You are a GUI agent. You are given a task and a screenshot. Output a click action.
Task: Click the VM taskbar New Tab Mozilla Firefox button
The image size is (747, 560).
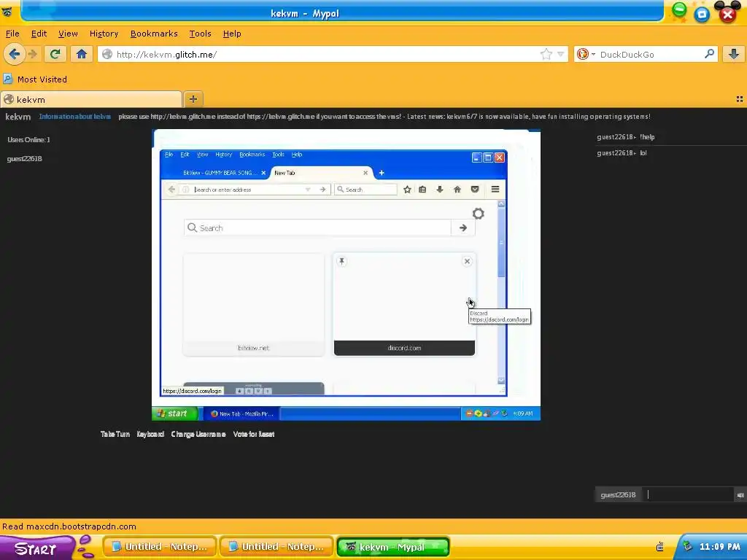click(242, 413)
